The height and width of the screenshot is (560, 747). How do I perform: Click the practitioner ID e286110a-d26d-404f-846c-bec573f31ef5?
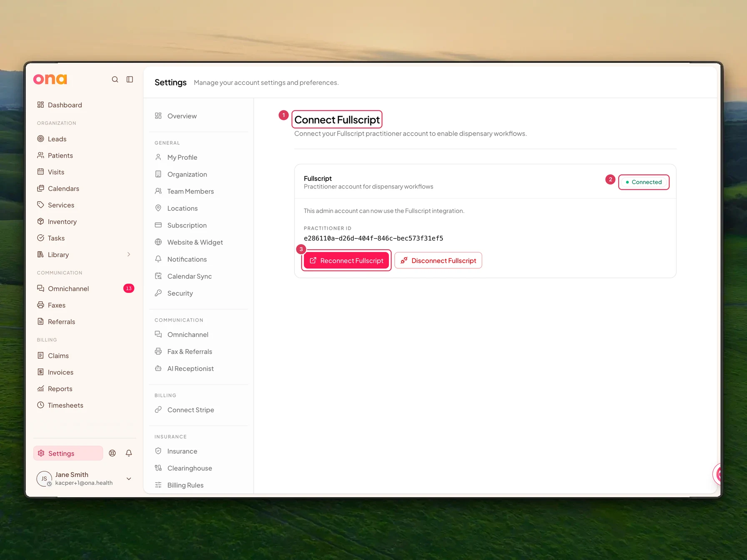pos(373,238)
